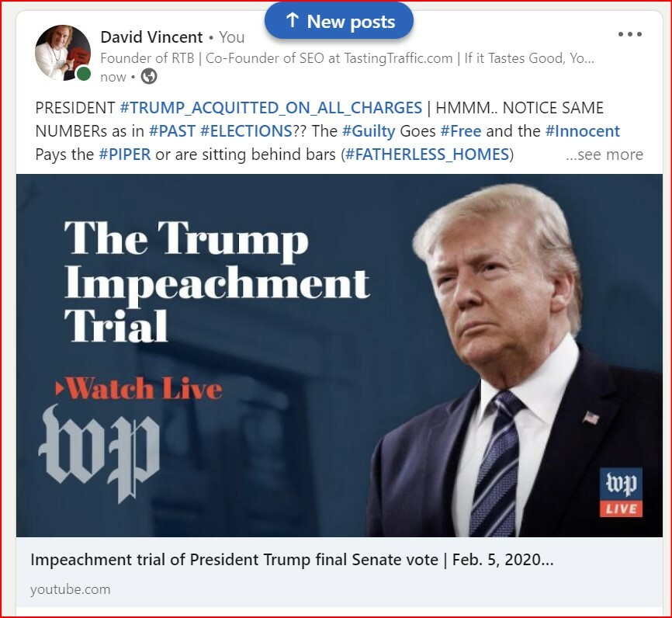Click the WP Live badge on video thumbnail

tap(621, 492)
